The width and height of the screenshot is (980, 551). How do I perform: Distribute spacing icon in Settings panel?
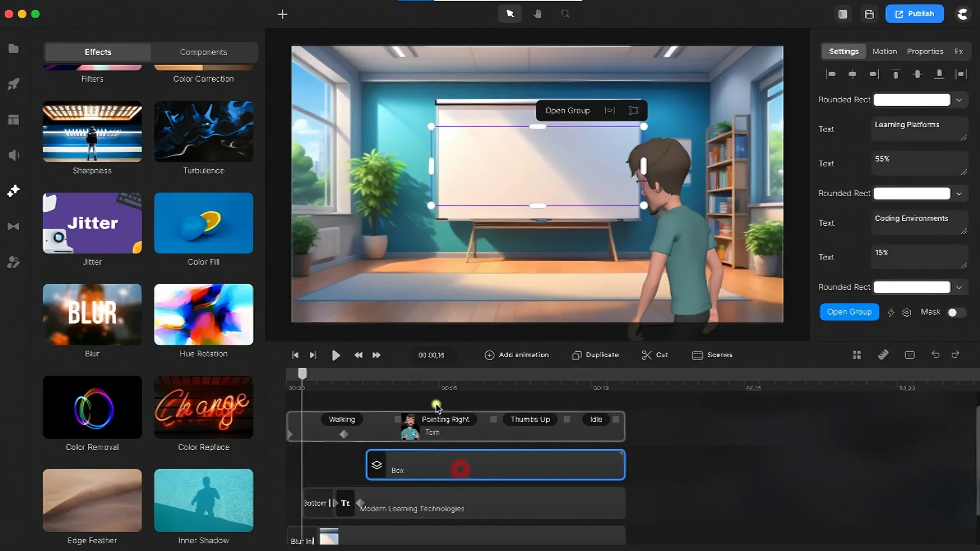tap(961, 74)
